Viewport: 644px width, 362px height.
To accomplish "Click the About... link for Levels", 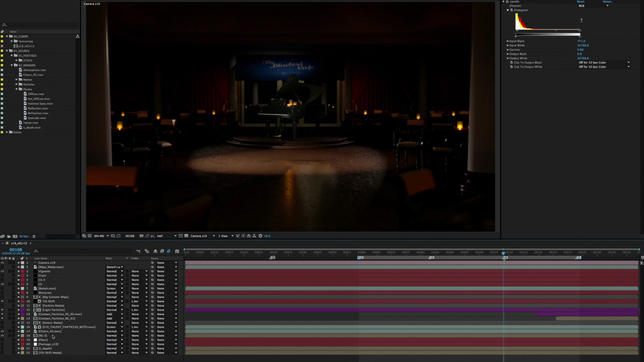I will pos(608,2).
